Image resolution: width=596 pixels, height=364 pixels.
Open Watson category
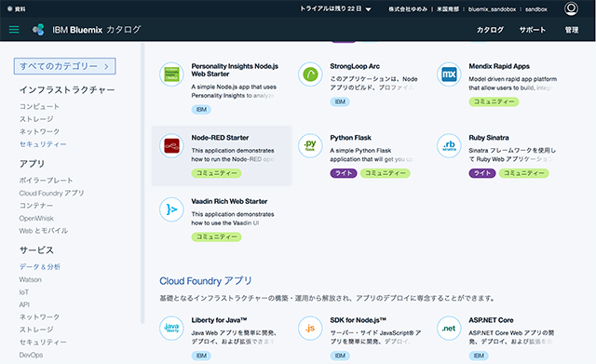(x=31, y=279)
